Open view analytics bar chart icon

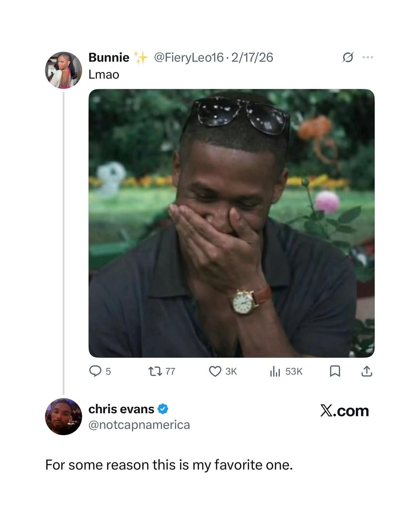click(275, 371)
